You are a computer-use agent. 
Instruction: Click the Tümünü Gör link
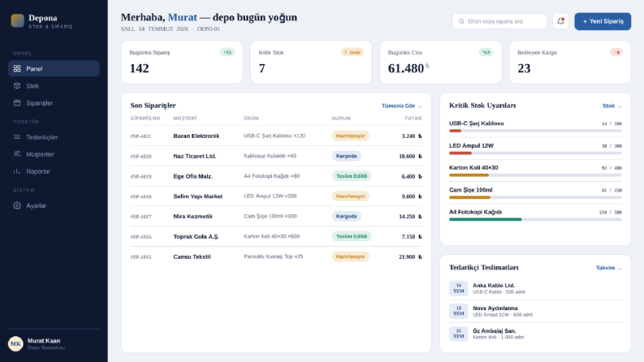click(x=401, y=106)
